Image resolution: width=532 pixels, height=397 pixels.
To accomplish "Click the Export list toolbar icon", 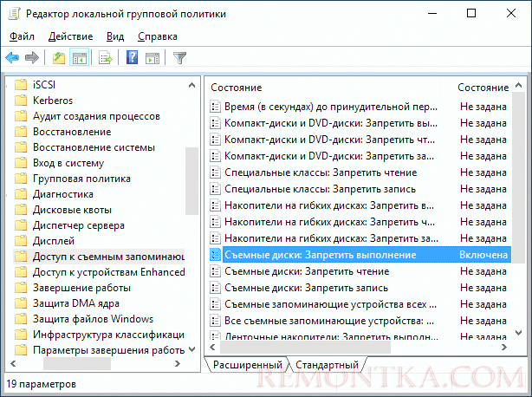I will click(106, 58).
